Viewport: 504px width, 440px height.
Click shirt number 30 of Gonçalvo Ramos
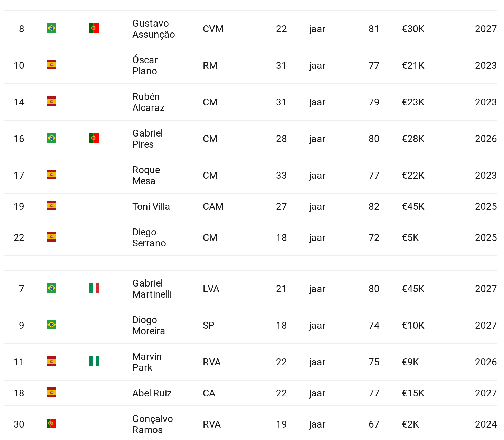[x=19, y=424]
